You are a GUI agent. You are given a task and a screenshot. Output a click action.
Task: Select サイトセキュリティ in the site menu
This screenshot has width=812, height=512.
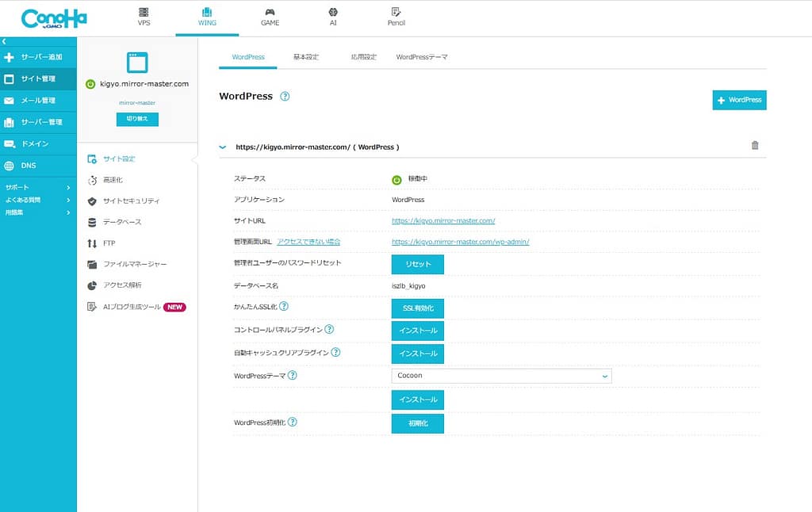click(x=131, y=201)
